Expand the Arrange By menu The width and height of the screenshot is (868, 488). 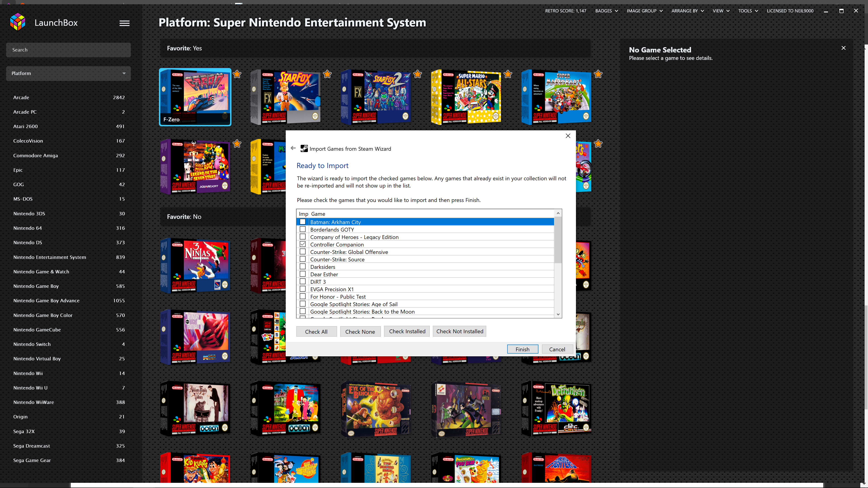pyautogui.click(x=687, y=11)
